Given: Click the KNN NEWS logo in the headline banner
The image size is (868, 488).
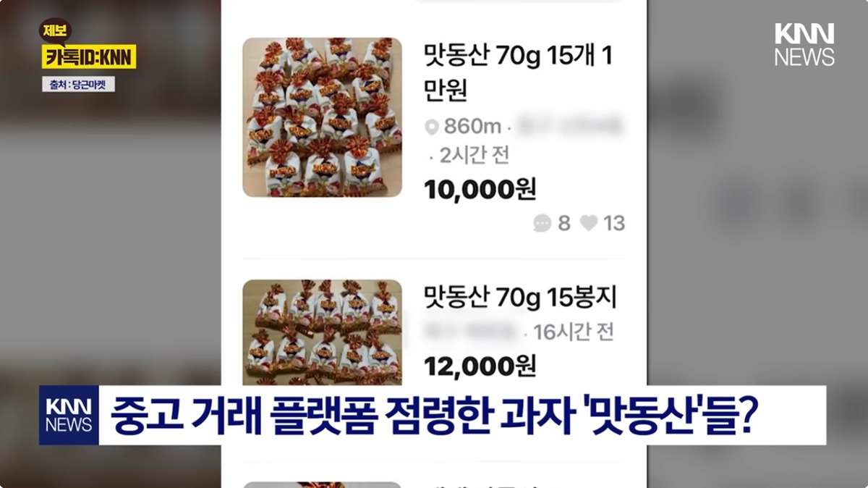Looking at the screenshot, I should (x=69, y=415).
